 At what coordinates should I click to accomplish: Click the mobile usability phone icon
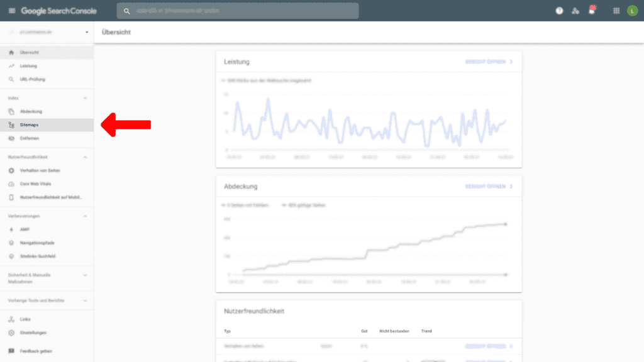tap(11, 197)
